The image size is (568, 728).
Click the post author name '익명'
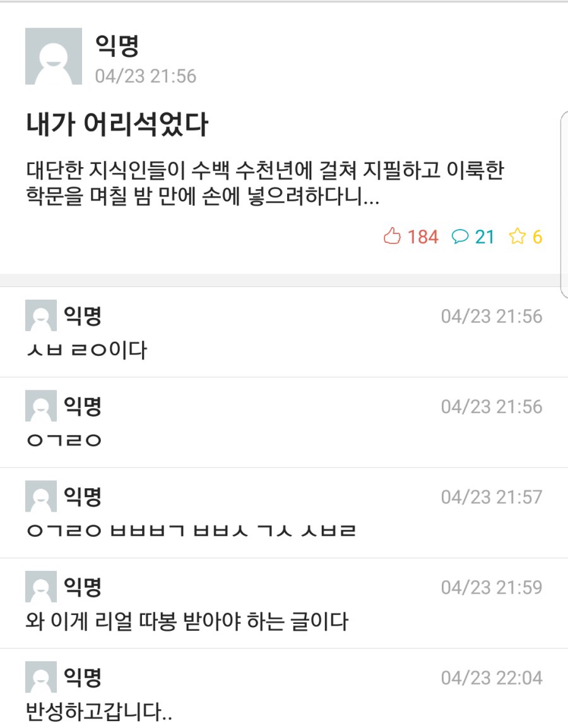(117, 45)
